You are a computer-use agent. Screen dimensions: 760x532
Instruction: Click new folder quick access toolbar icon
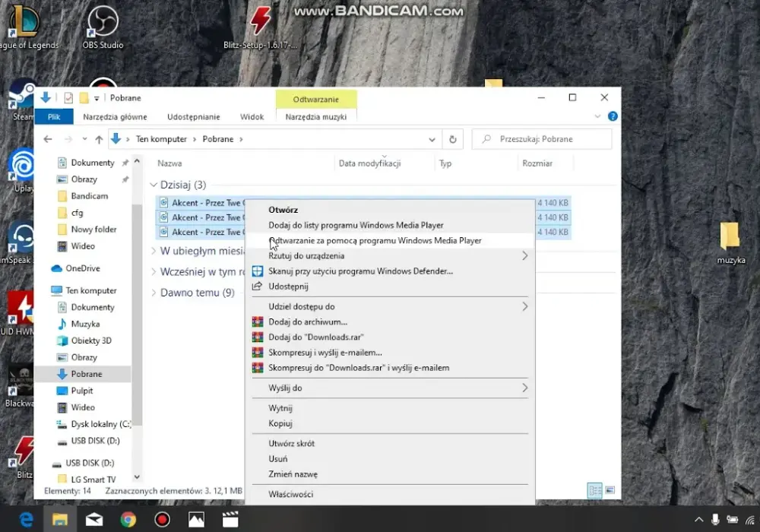(x=84, y=98)
